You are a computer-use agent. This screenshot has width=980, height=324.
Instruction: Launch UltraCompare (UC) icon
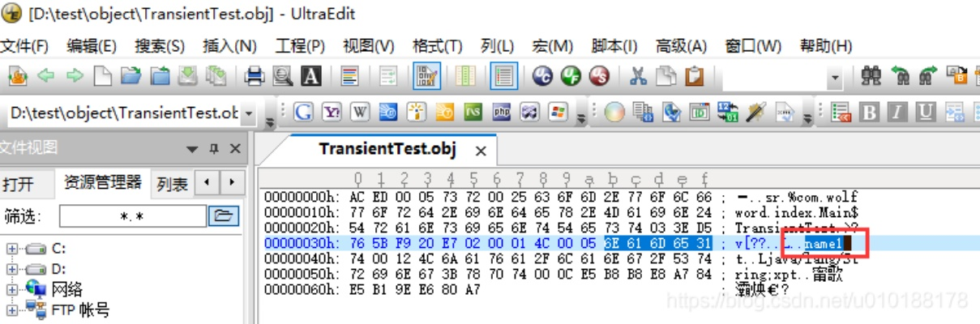coord(543,76)
